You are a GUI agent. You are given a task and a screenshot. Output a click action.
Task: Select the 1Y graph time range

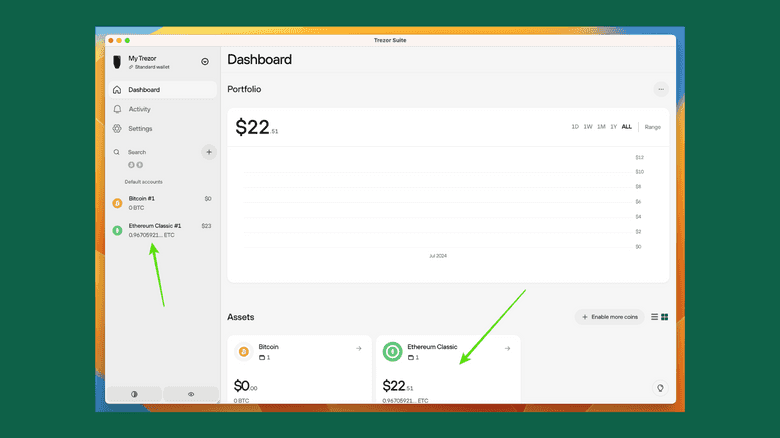click(x=614, y=127)
